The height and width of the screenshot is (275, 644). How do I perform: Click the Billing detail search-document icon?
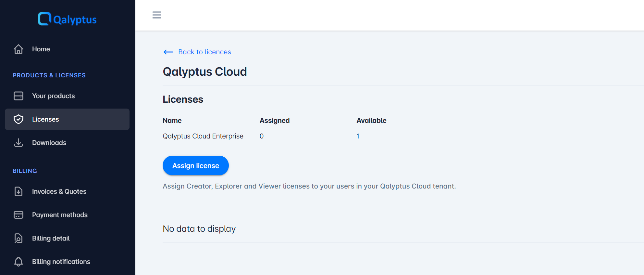tap(19, 238)
